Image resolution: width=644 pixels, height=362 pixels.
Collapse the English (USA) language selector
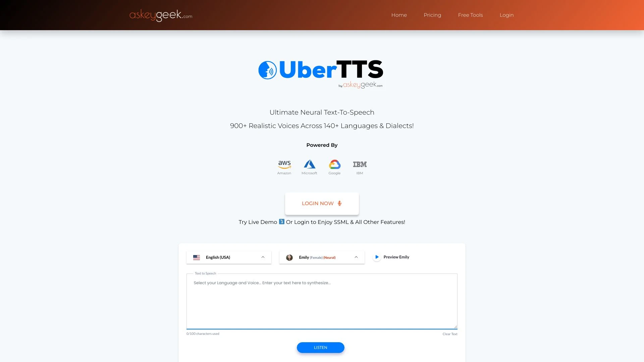click(263, 257)
